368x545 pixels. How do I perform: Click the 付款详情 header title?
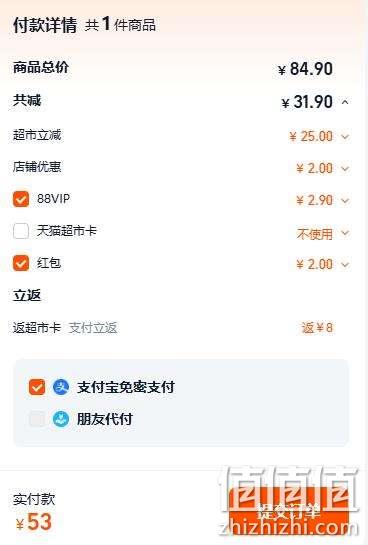coord(45,25)
